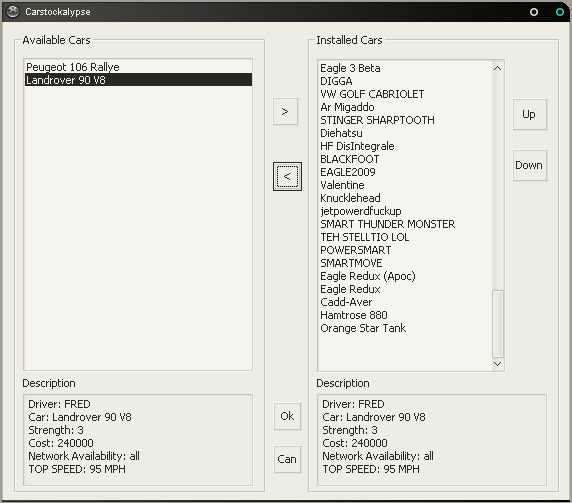The height and width of the screenshot is (503, 572).
Task: Remove installed car using < button
Action: coord(287,177)
